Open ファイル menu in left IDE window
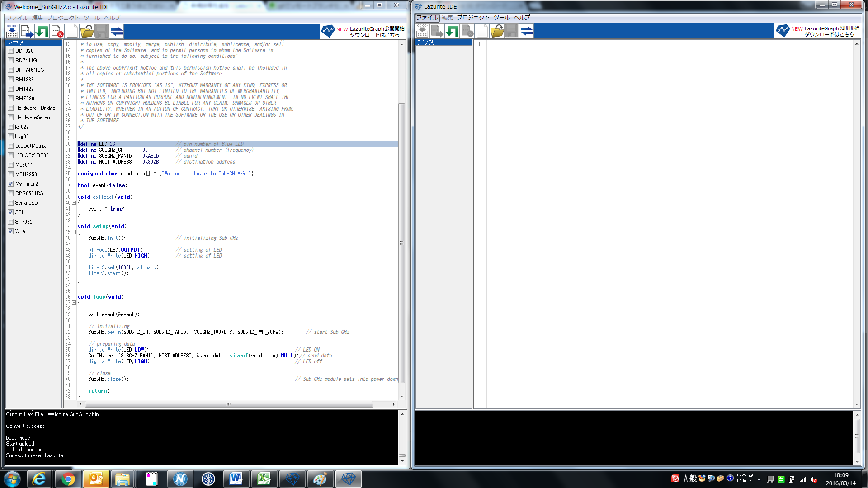This screenshot has height=488, width=868. 17,18
